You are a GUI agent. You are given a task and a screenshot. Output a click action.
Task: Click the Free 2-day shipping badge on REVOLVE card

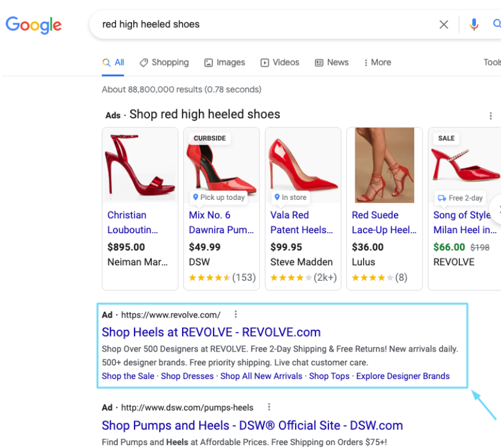point(460,198)
